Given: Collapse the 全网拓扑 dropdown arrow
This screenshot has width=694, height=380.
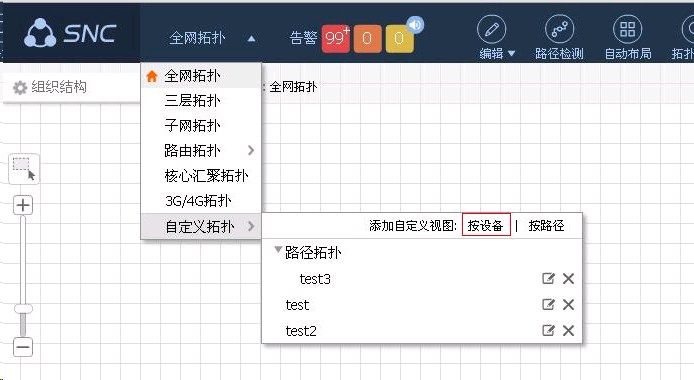Looking at the screenshot, I should [x=251, y=38].
